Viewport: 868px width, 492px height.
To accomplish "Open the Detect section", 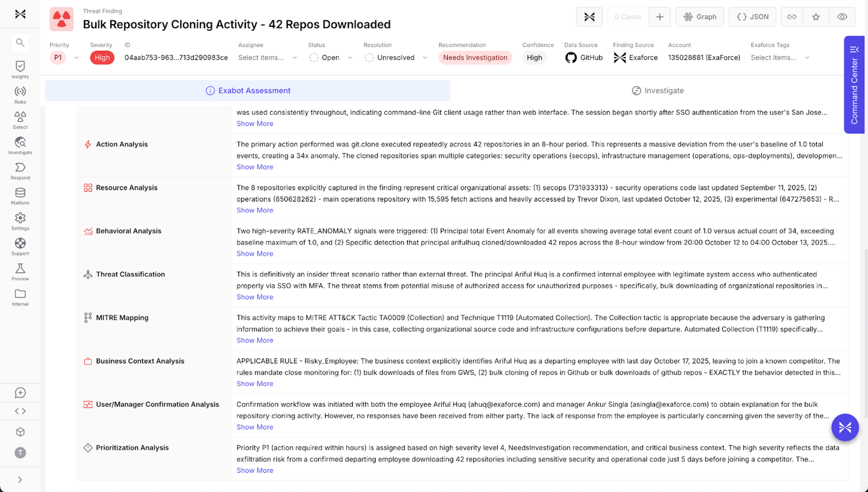I will pyautogui.click(x=20, y=120).
